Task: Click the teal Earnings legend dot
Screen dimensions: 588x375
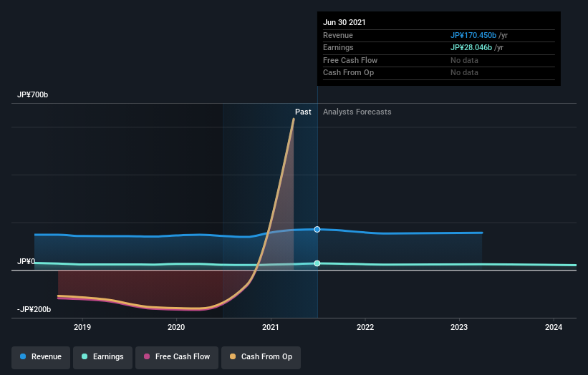Action: point(85,356)
